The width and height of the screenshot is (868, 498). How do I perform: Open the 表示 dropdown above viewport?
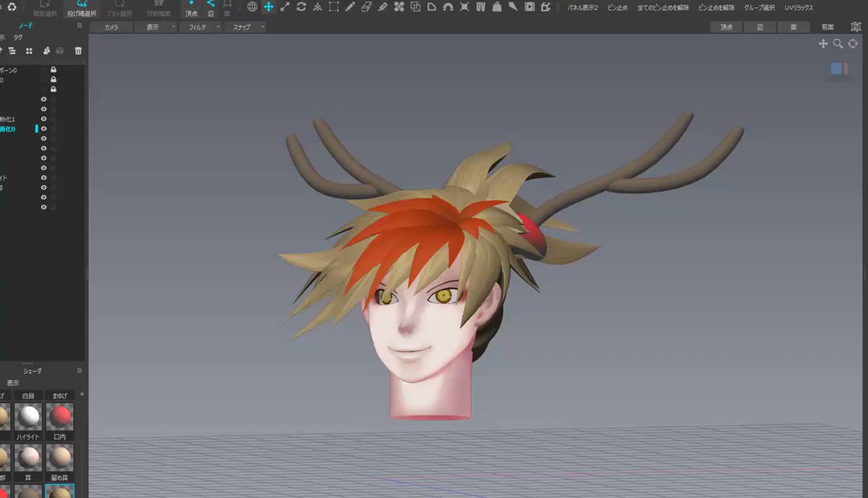(x=156, y=27)
